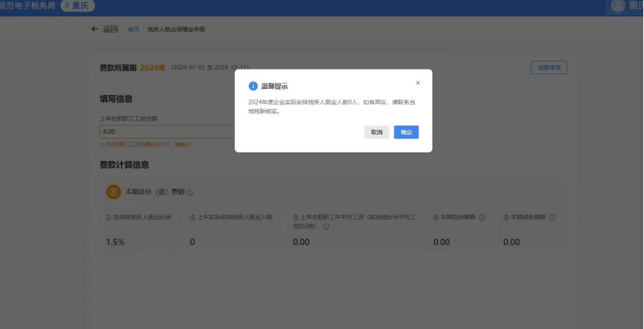Click info icon after 本期应补(退)费额
644x329 pixels.
190,193
